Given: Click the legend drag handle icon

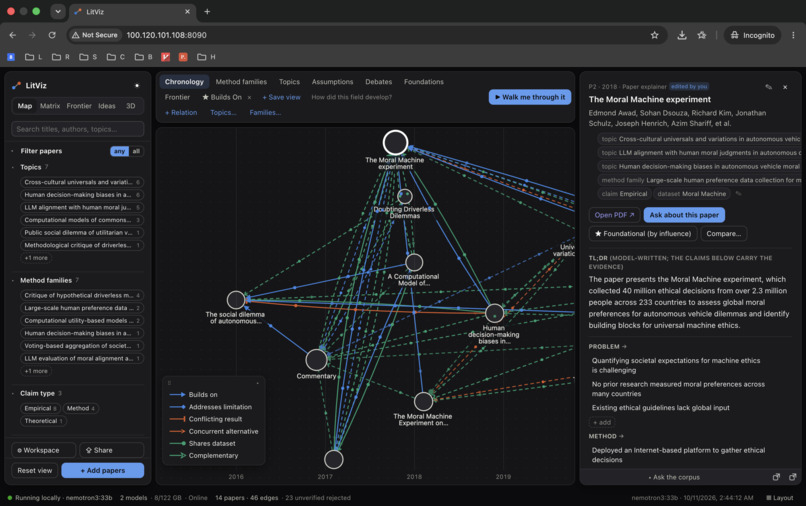Looking at the screenshot, I should click(x=169, y=383).
